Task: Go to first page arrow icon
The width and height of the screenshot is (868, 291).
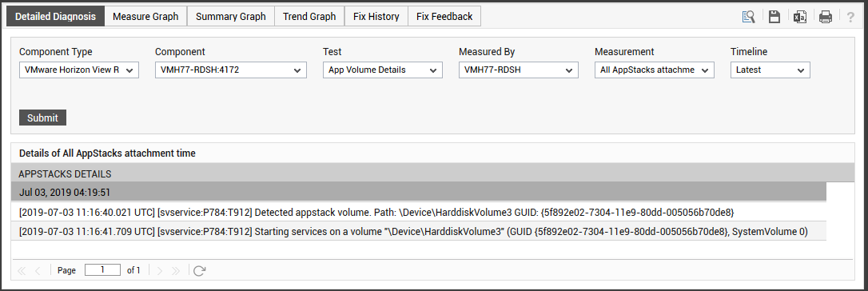Action: (22, 270)
